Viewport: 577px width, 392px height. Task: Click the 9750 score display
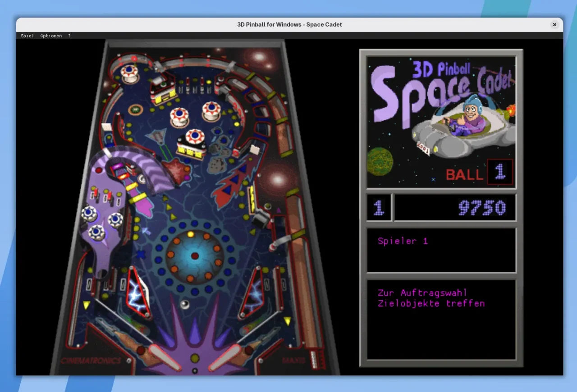pos(481,208)
